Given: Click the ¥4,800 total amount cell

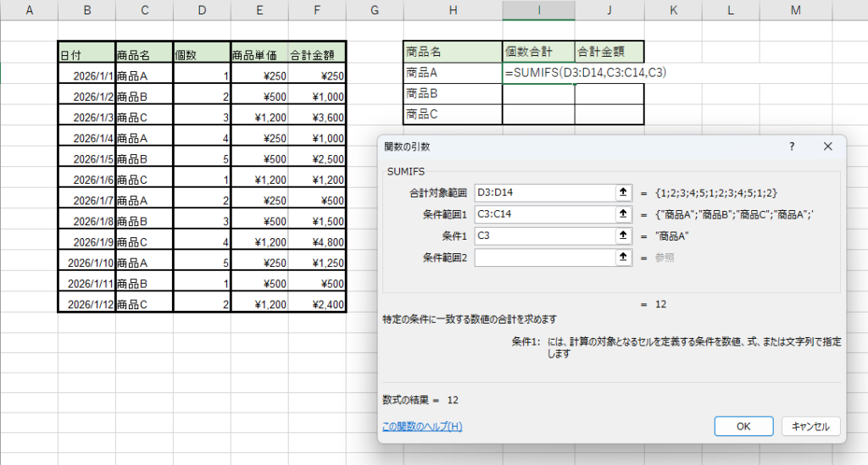Looking at the screenshot, I should [x=317, y=241].
